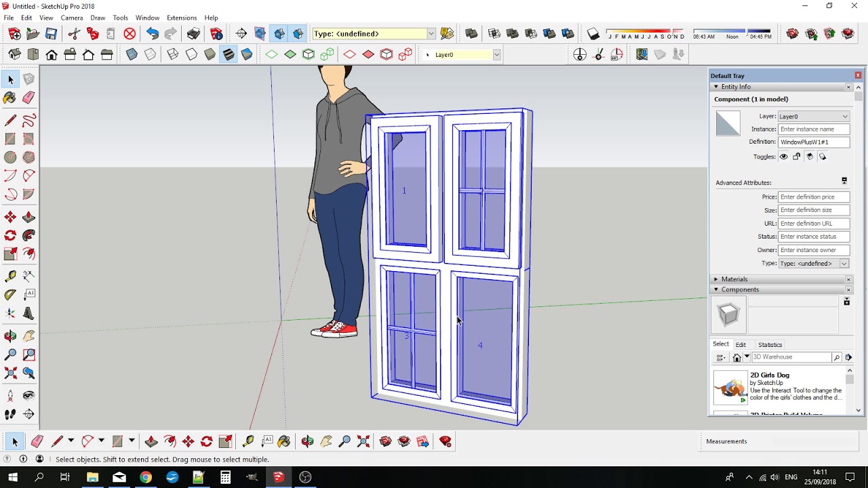Click Send to LayOut icon in bottom toolbar

tap(423, 441)
